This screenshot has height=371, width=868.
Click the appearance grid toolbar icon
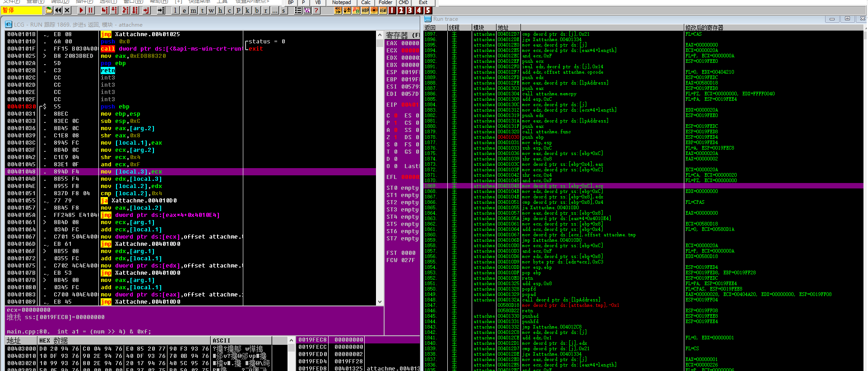[x=307, y=10]
